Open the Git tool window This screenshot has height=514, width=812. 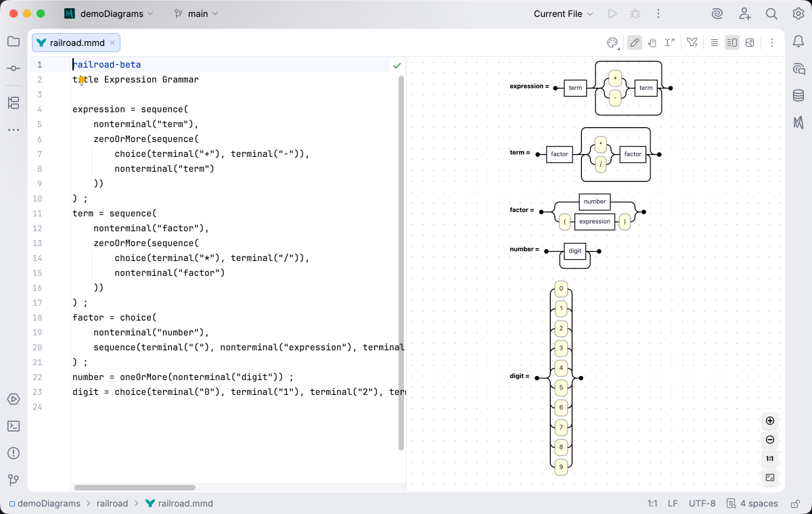pos(14,480)
